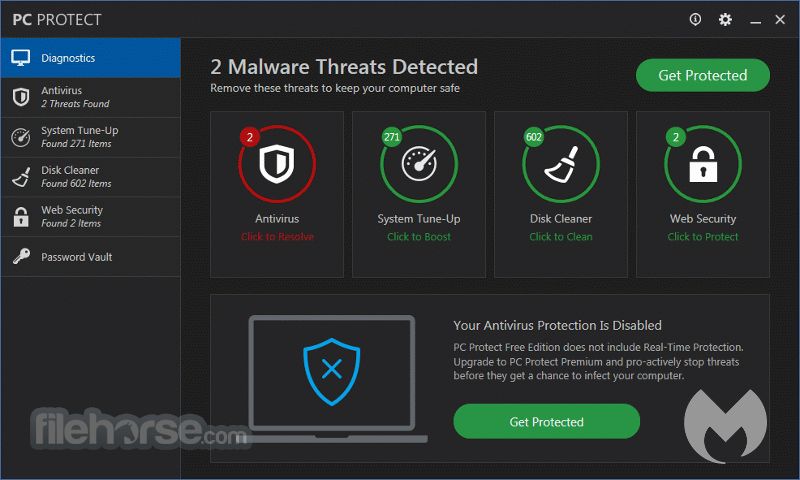This screenshot has width=800, height=480.
Task: Click the info icon in title bar
Action: (695, 19)
